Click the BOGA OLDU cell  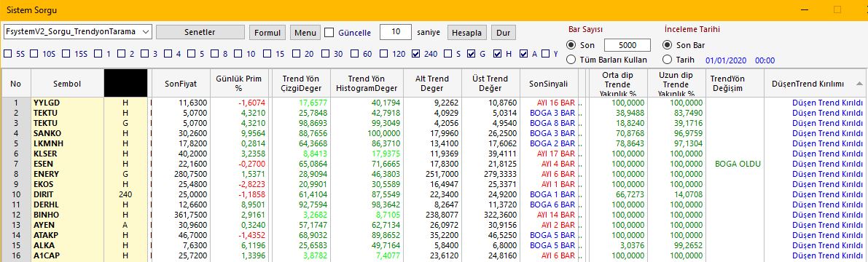pyautogui.click(x=735, y=164)
